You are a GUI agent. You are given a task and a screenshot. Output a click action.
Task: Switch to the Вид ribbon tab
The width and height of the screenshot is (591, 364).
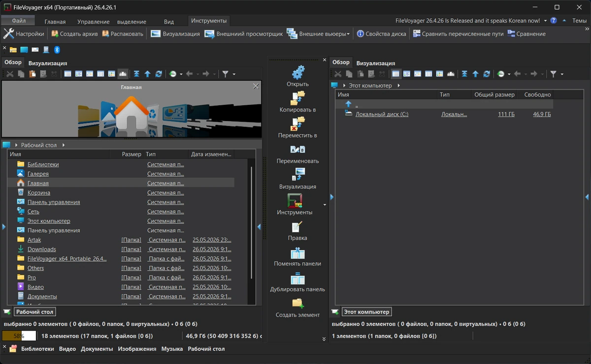169,22
